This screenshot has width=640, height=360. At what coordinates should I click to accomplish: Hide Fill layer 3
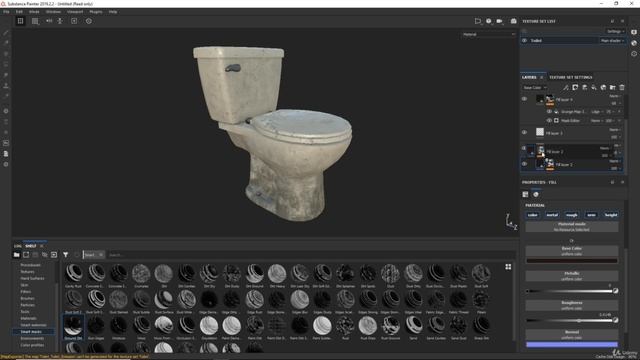pos(524,132)
